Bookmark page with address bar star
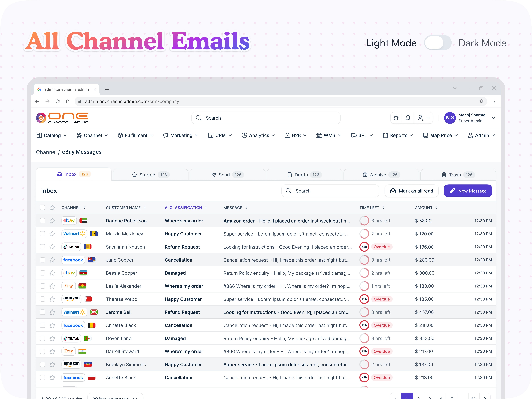Screen dimensions: 532x399 point(481,101)
